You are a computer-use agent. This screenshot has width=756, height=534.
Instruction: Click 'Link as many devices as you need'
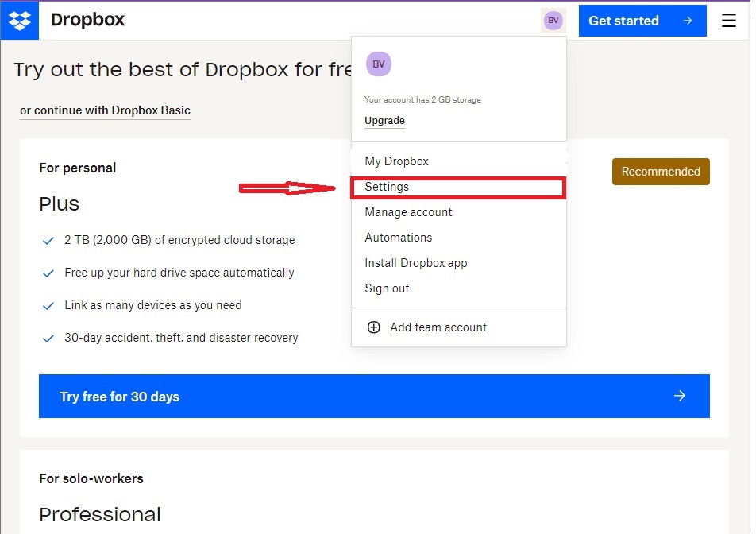tap(152, 305)
